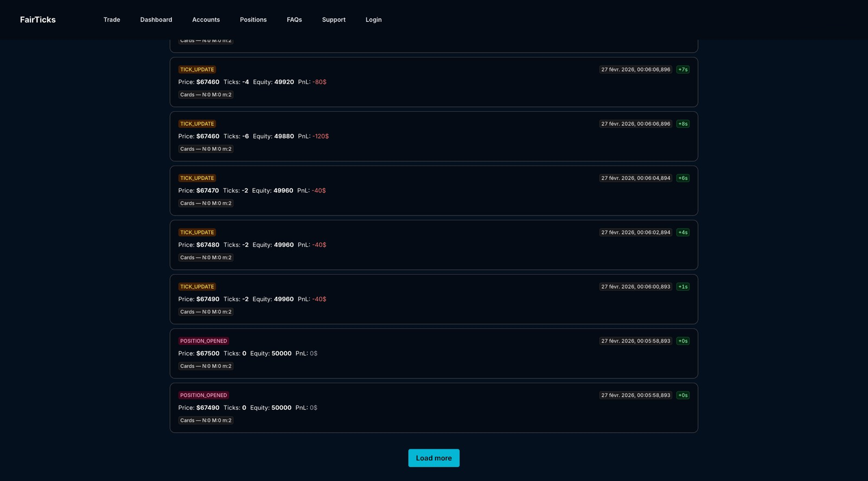
Task: Click the Login link
Action: [373, 20]
